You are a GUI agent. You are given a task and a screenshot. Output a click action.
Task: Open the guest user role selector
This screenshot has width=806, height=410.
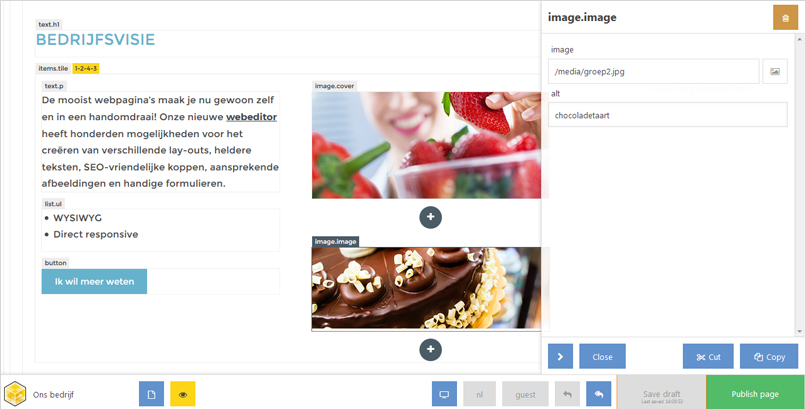(x=525, y=394)
